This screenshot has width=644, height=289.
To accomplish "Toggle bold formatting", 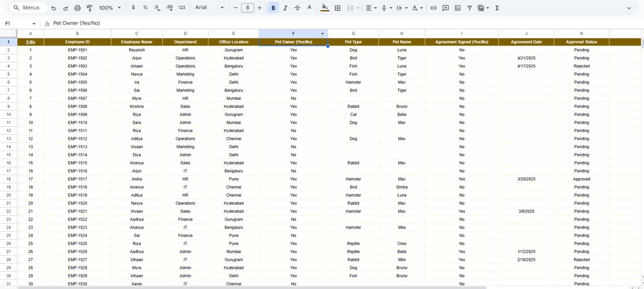I will [273, 8].
